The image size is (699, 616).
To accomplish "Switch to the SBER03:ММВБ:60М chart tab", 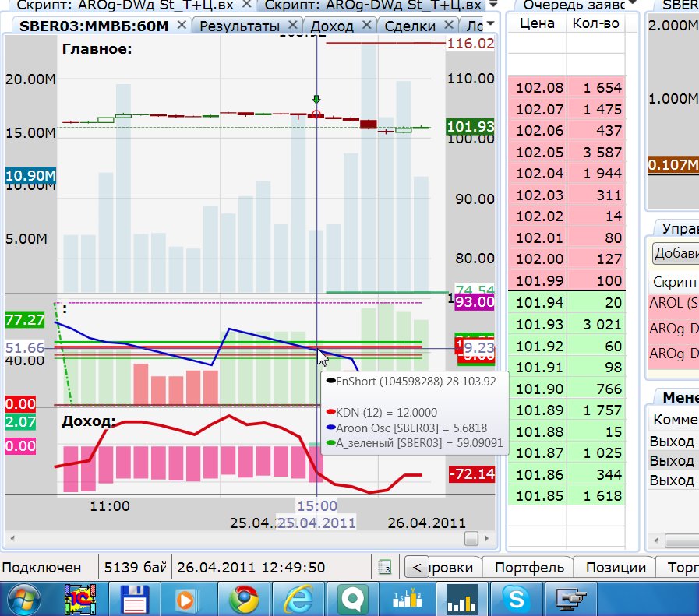I will [x=94, y=26].
